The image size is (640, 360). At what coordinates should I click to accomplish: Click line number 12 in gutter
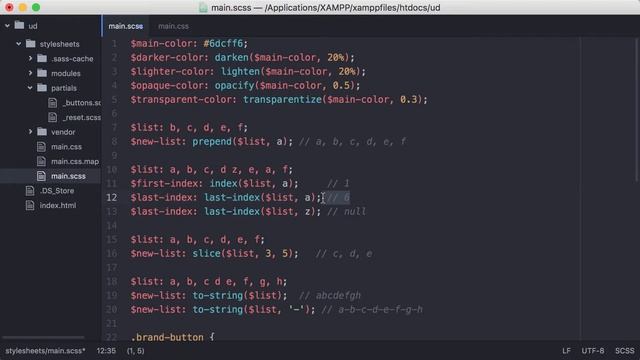111,198
